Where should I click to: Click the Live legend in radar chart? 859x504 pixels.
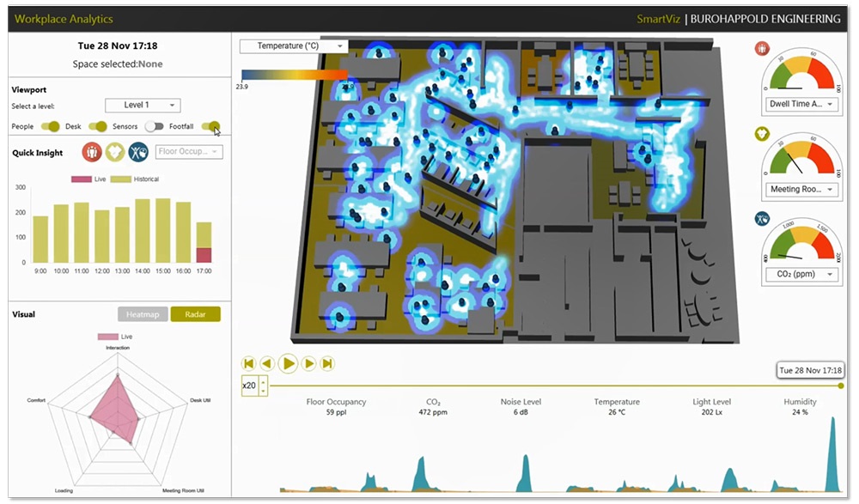tap(115, 337)
